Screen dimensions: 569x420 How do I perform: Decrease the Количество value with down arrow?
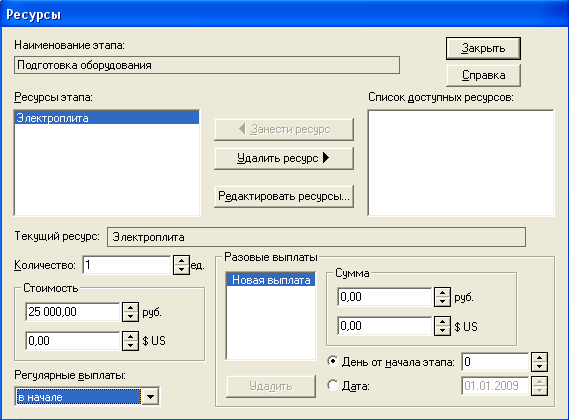tap(181, 270)
